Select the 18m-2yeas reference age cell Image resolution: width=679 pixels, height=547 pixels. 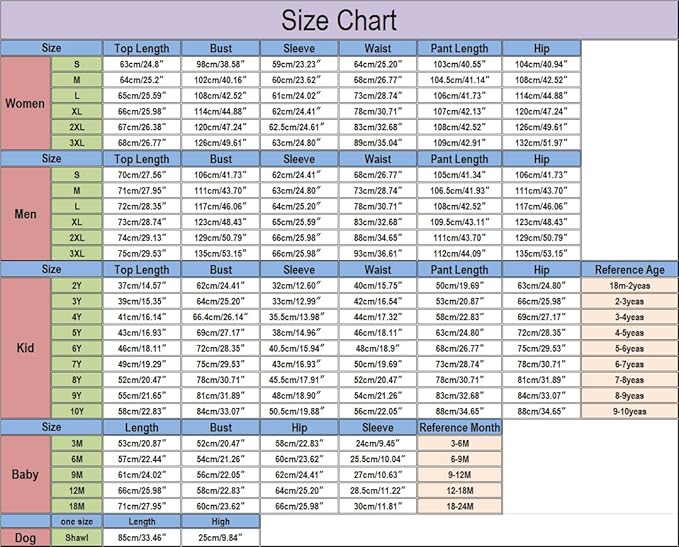pyautogui.click(x=630, y=285)
